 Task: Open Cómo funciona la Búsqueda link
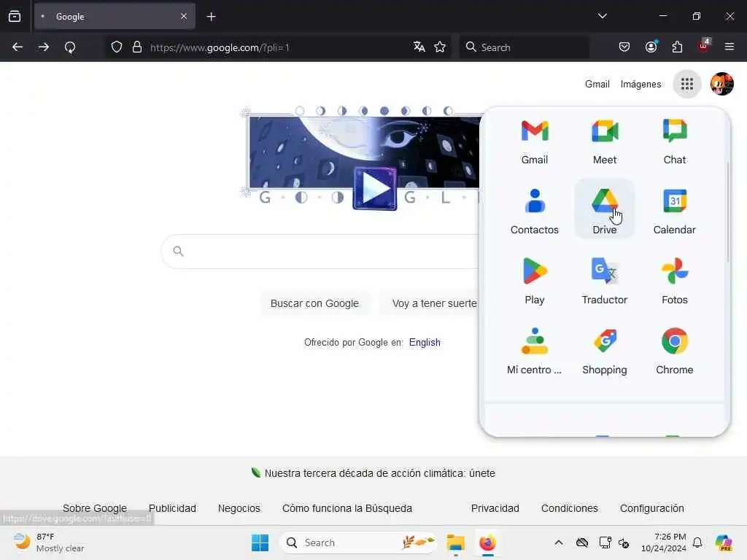pos(347,508)
